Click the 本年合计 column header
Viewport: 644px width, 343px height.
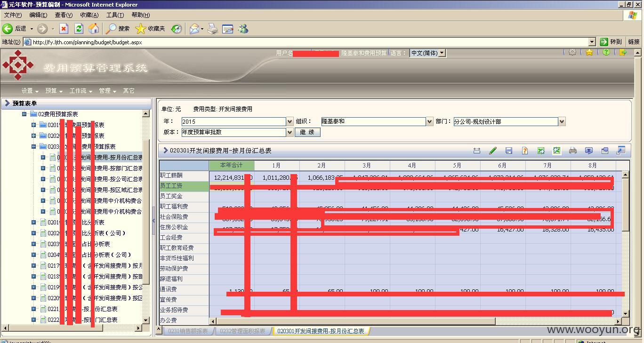(231, 165)
